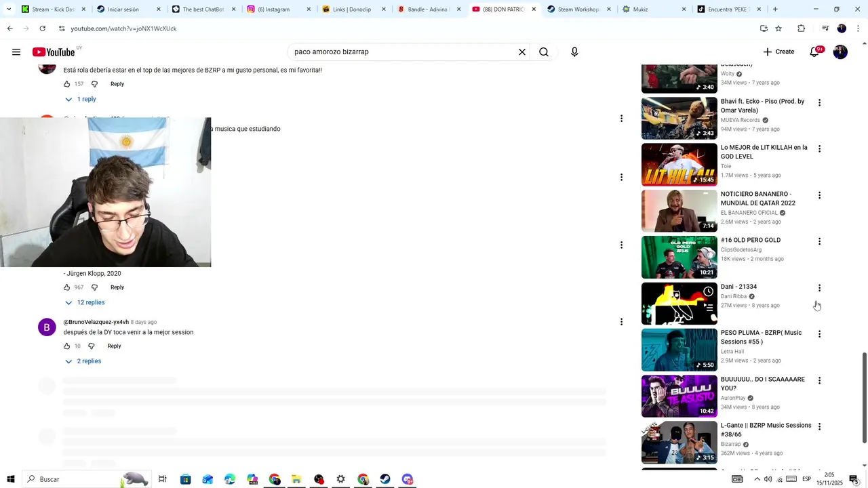Switch to the 'Steam Workshop' browser tab

pyautogui.click(x=578, y=9)
